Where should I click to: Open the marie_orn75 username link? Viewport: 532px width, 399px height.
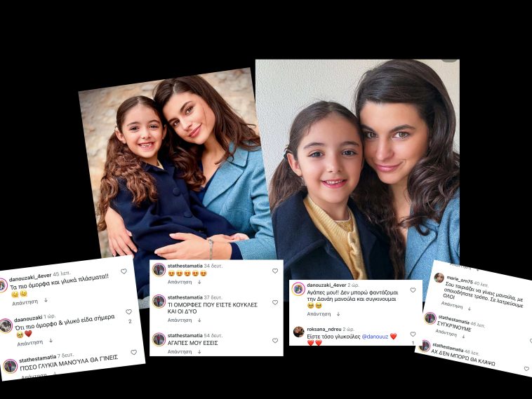pos(460,280)
